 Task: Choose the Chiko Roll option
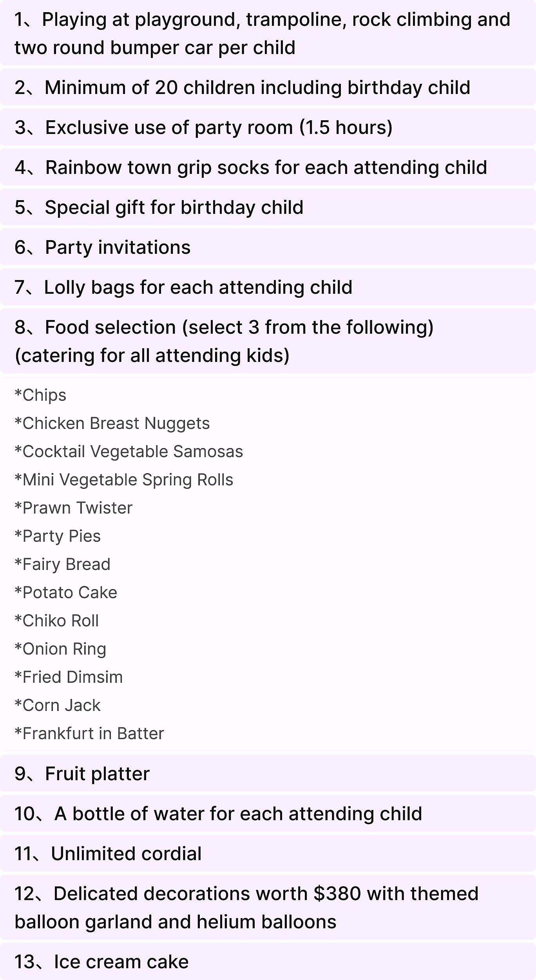coord(57,621)
